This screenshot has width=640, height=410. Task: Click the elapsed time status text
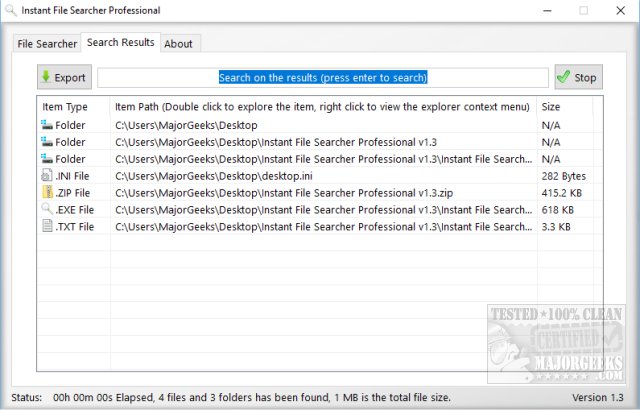coord(251,397)
